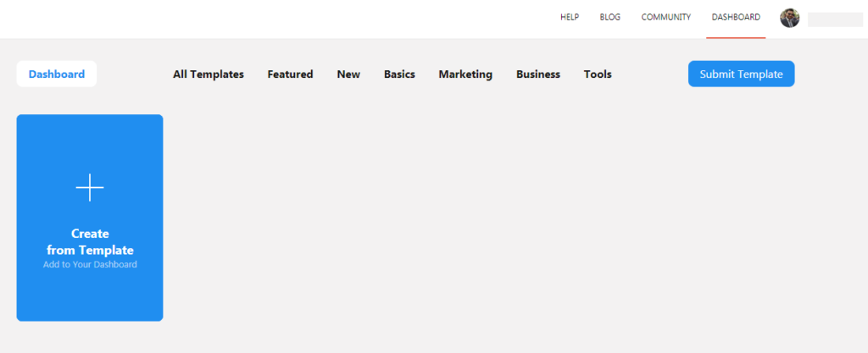
Task: Click the plus icon on the blue card
Action: [x=90, y=188]
